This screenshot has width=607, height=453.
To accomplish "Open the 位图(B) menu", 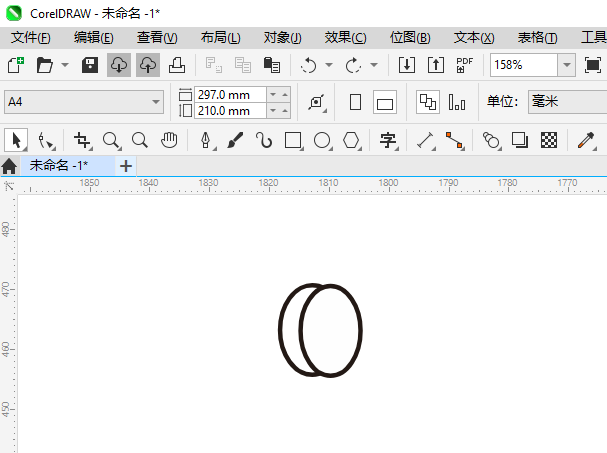I will coord(410,38).
